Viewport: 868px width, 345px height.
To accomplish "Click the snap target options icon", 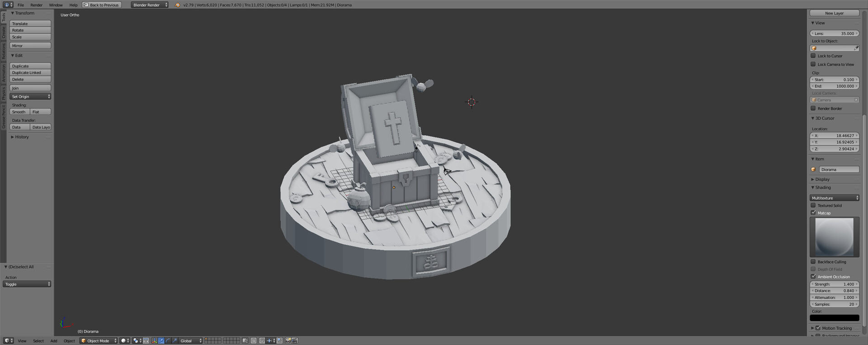I will coord(279,340).
